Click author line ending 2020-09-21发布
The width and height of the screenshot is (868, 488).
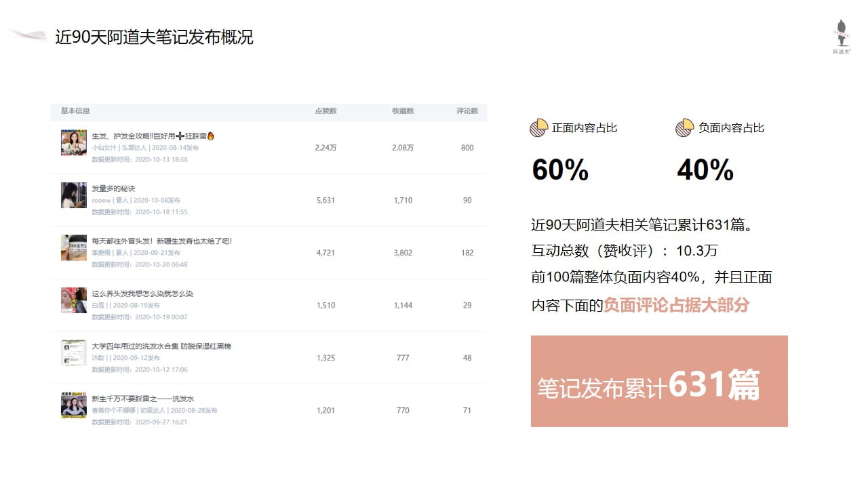(x=136, y=253)
